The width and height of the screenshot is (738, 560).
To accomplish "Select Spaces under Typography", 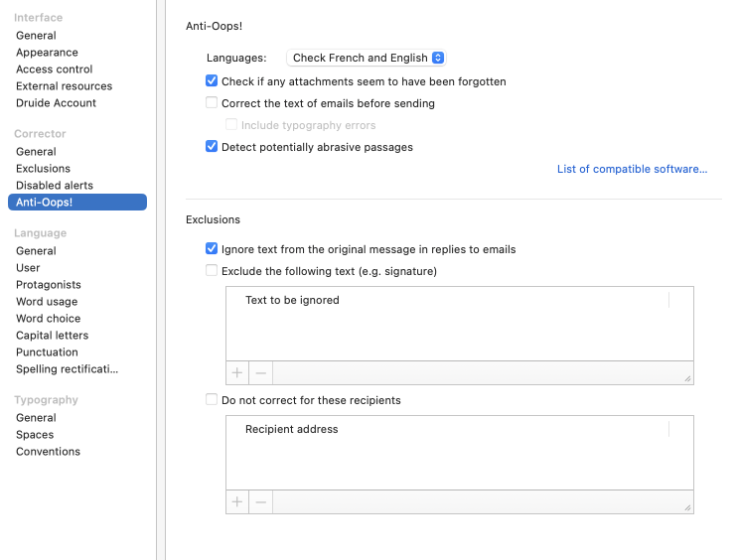I will click(35, 435).
